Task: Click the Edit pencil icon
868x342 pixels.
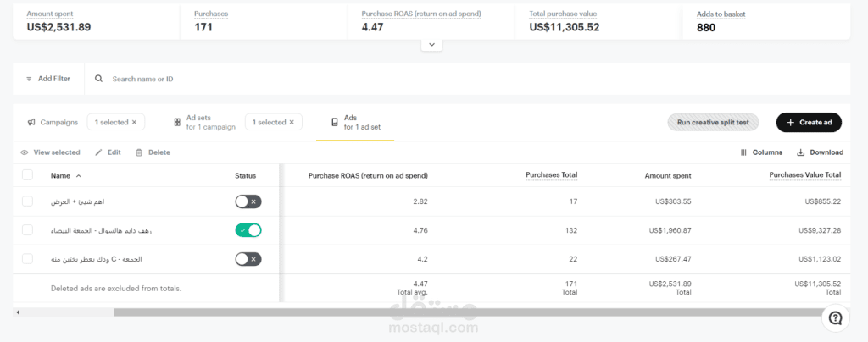Action: pyautogui.click(x=98, y=152)
